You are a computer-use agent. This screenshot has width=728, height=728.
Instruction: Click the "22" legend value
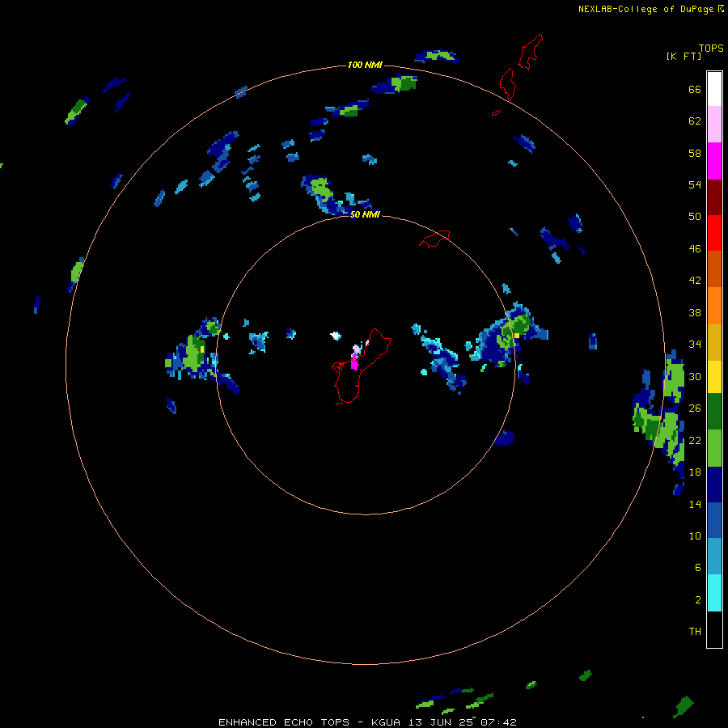click(x=695, y=440)
